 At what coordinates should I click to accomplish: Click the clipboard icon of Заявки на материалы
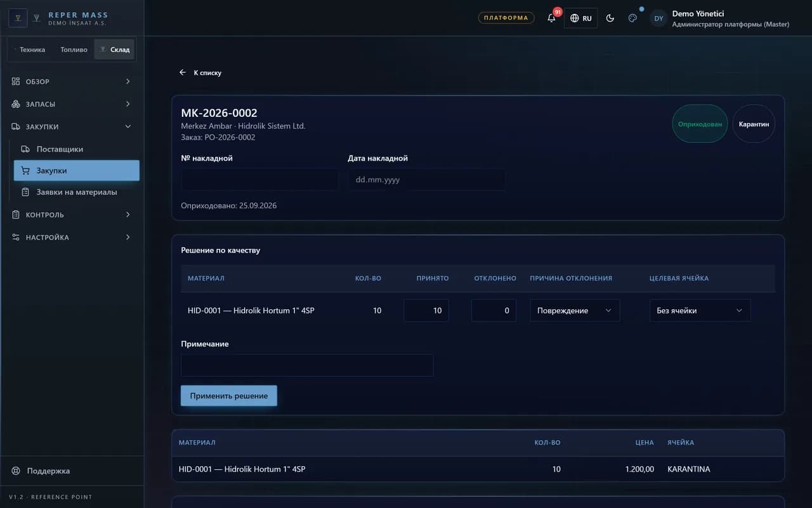(x=25, y=192)
